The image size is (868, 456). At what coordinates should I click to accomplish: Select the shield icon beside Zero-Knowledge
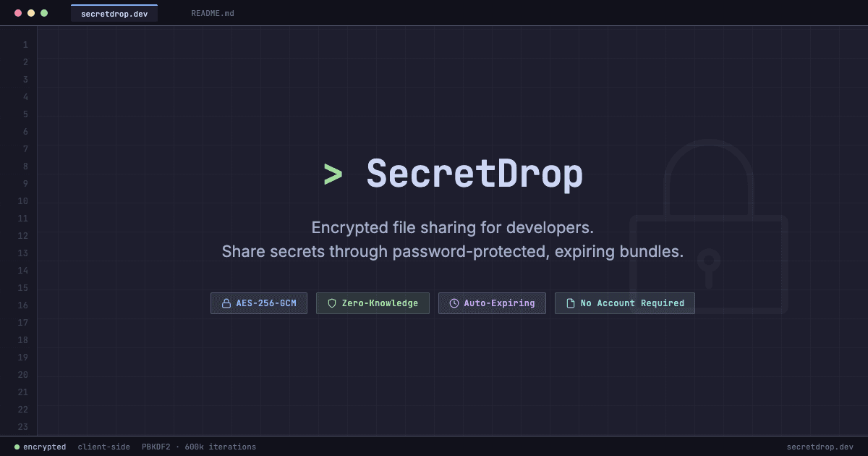coord(332,303)
